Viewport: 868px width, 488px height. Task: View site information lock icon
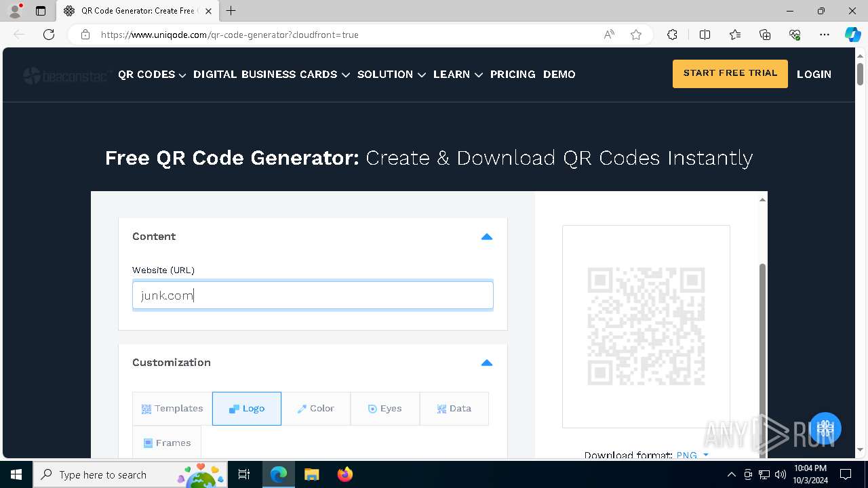click(x=85, y=35)
